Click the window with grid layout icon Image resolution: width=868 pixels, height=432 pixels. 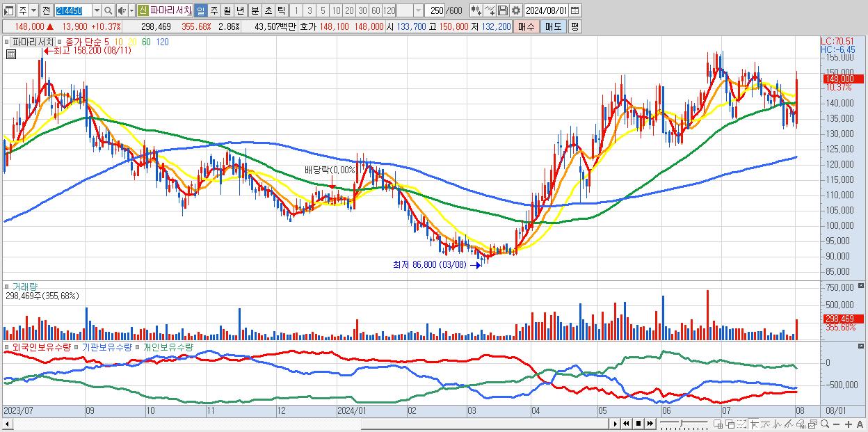718,424
